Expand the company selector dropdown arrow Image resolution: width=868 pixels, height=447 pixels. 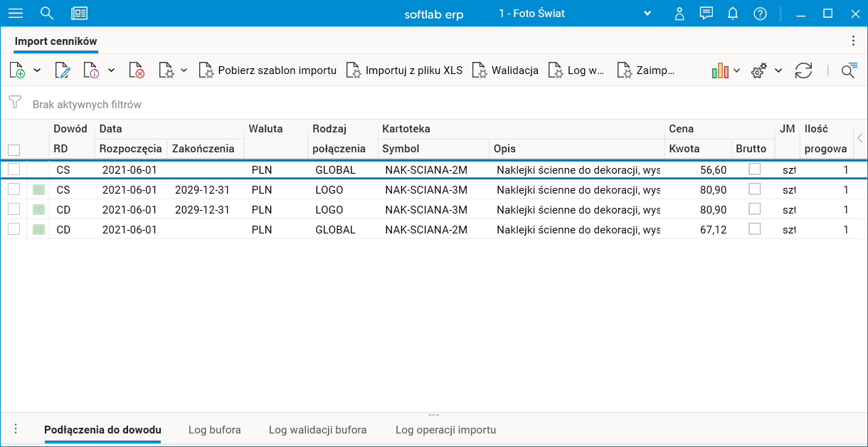coord(647,14)
